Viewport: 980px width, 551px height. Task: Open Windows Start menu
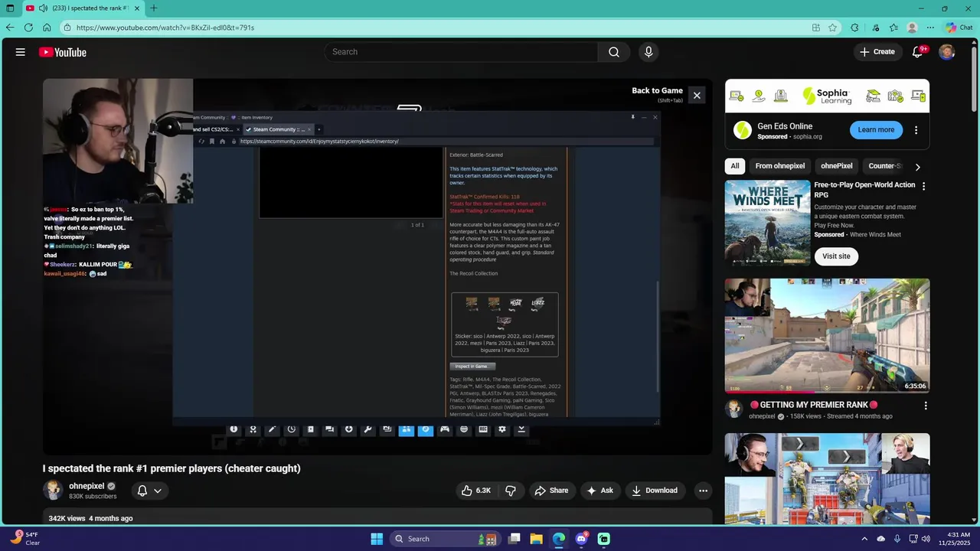pyautogui.click(x=377, y=539)
